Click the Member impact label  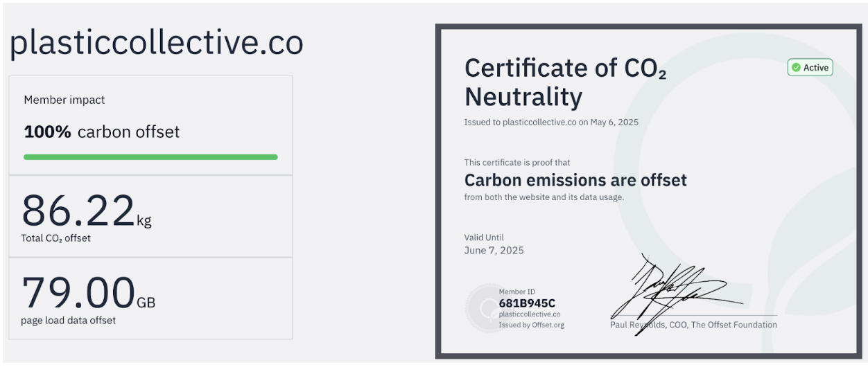click(64, 100)
